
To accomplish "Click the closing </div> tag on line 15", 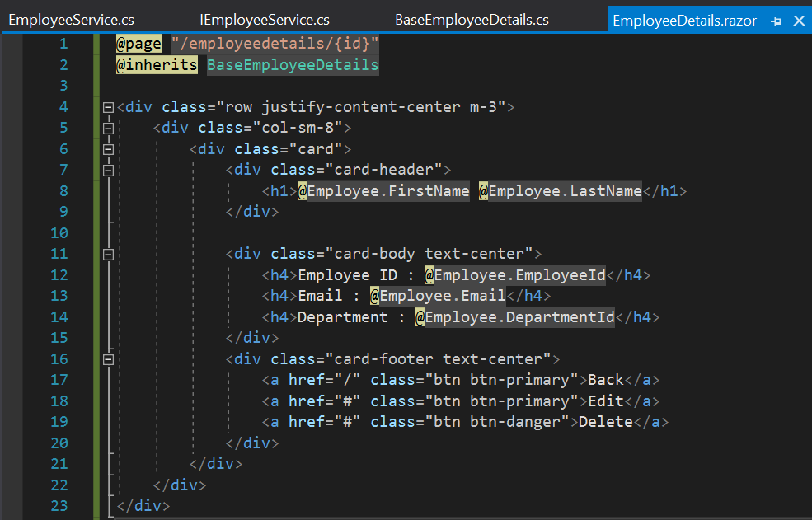I will [x=252, y=338].
